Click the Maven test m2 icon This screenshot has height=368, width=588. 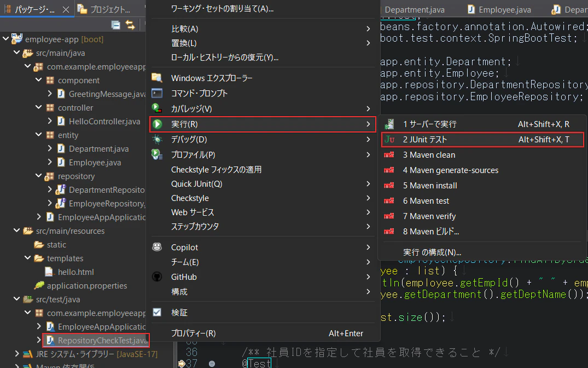389,201
